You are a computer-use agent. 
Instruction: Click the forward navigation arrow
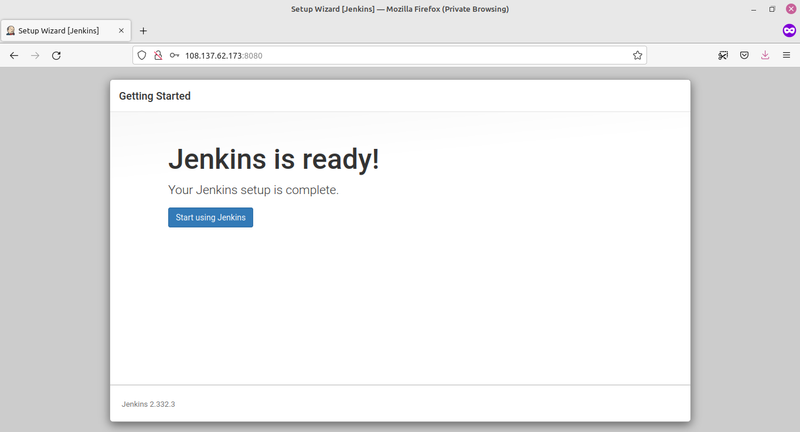click(35, 56)
